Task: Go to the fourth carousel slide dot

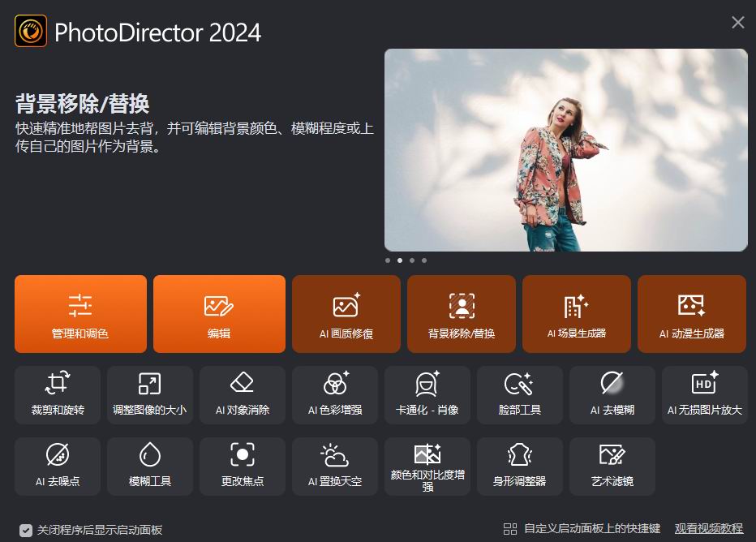Action: click(x=424, y=260)
